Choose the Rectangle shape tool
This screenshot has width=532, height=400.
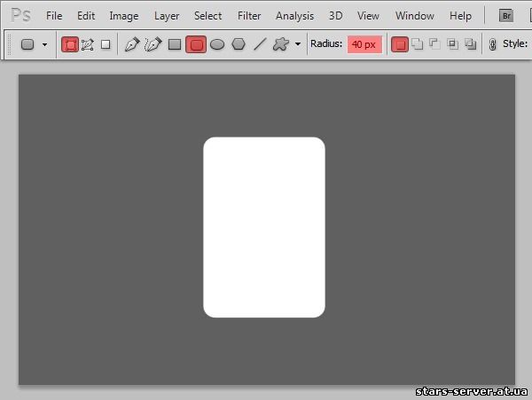175,44
